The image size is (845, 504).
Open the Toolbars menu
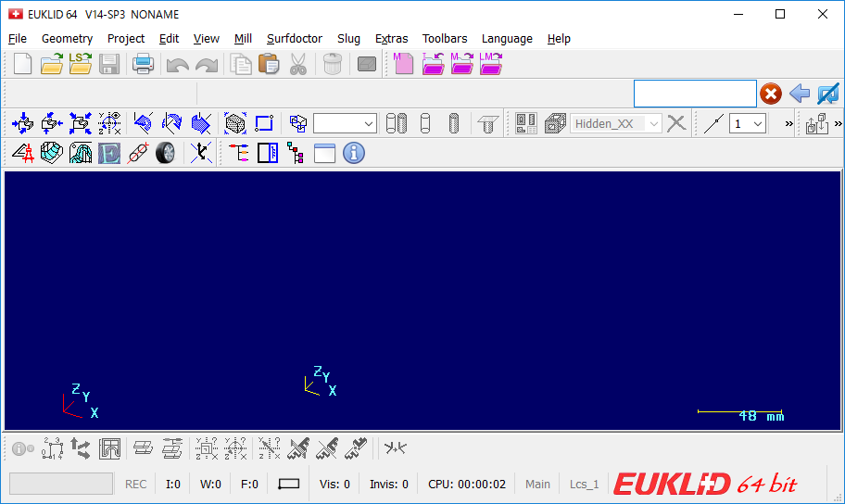click(x=445, y=38)
